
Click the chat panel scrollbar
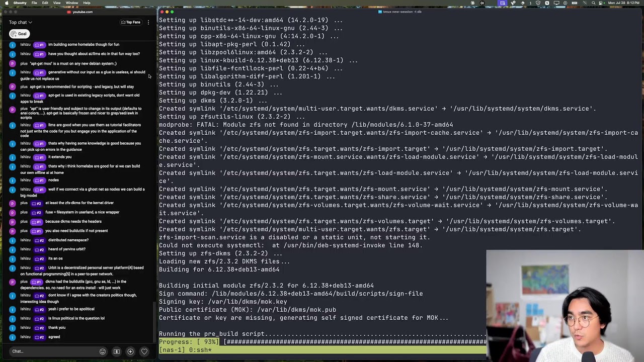pos(154,322)
